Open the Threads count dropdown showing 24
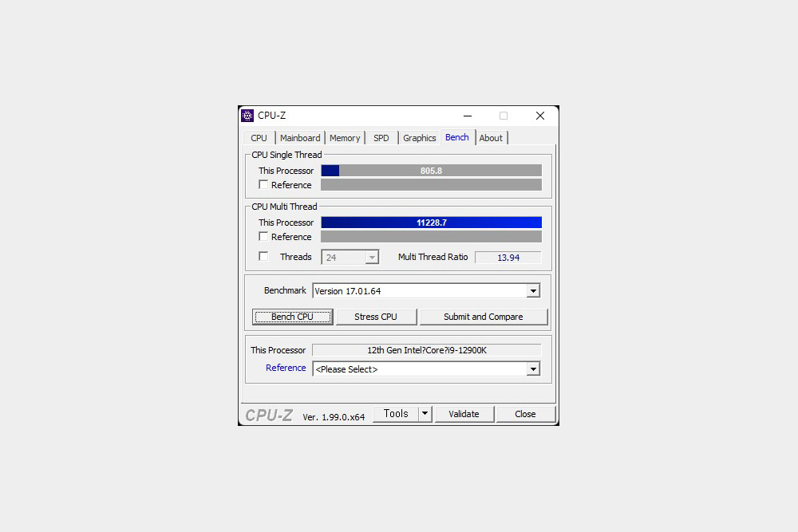The width and height of the screenshot is (798, 532). point(350,258)
